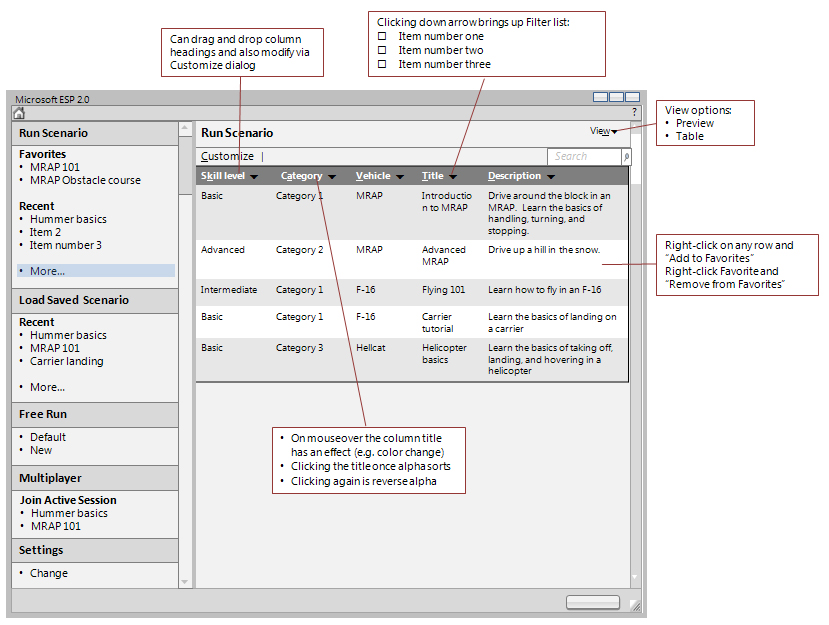
Task: Open MRAP 101 under Load Saved Scenario
Action: [x=55, y=348]
